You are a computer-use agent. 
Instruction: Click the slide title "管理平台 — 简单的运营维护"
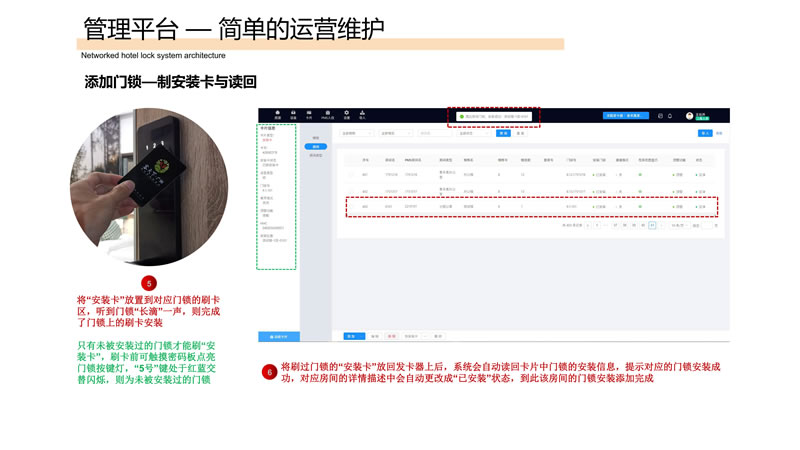coord(234,29)
